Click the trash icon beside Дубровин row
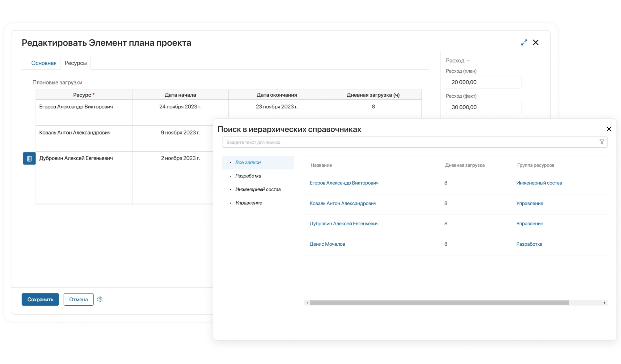This screenshot has width=621, height=364. [29, 158]
